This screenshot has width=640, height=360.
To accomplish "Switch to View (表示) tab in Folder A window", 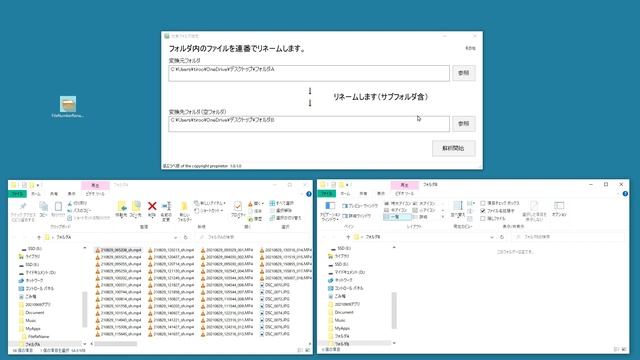I will click(x=72, y=194).
